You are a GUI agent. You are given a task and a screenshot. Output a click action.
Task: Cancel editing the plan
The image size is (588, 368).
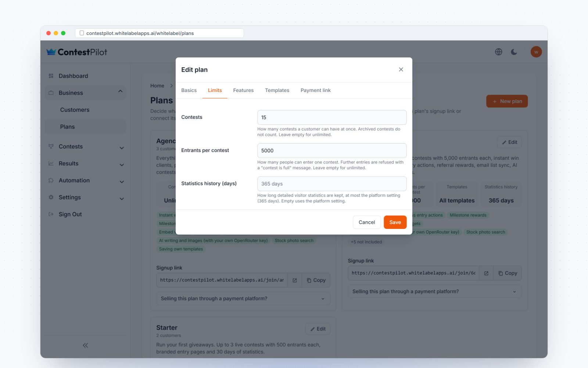click(x=367, y=222)
